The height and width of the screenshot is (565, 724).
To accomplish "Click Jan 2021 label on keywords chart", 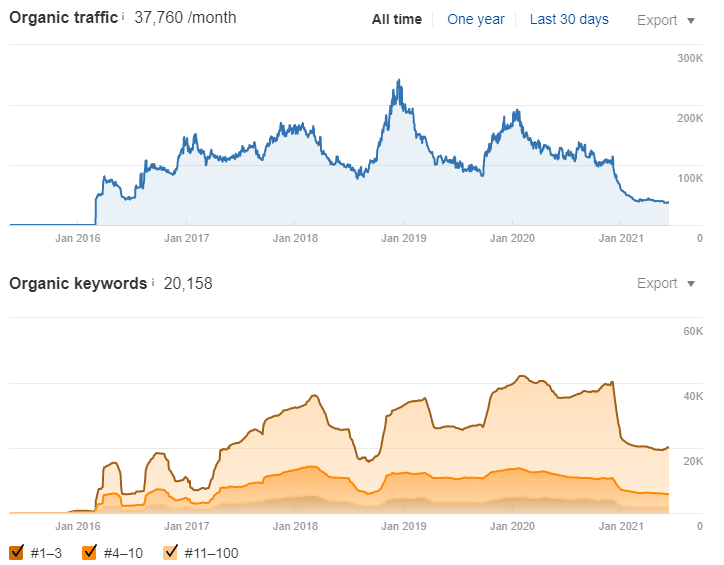I will click(x=621, y=526).
